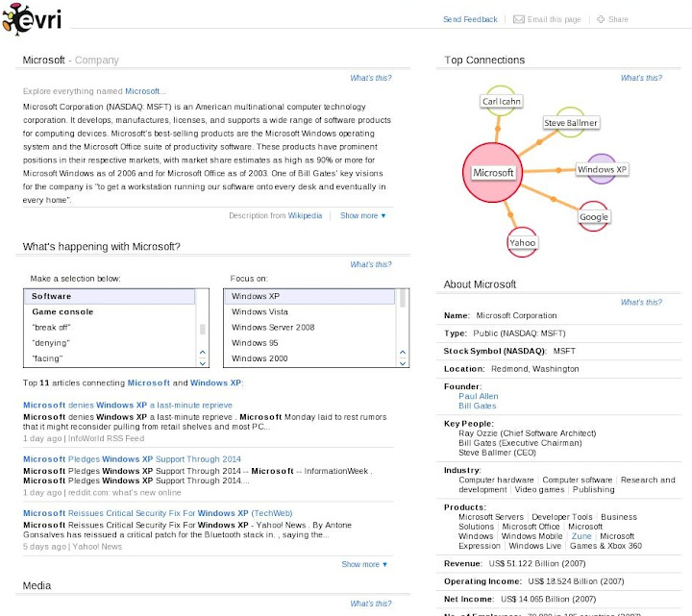This screenshot has width=692, height=616.
Task: Click Share link text
Action: 618,19
